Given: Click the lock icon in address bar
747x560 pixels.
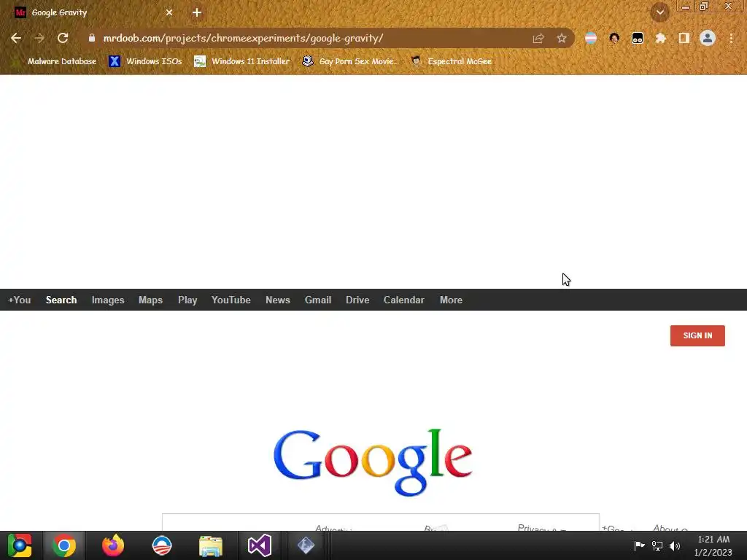Looking at the screenshot, I should point(92,38).
